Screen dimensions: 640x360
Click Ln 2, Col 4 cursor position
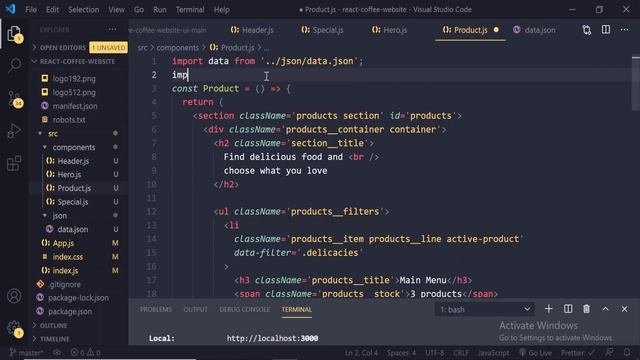[361, 352]
